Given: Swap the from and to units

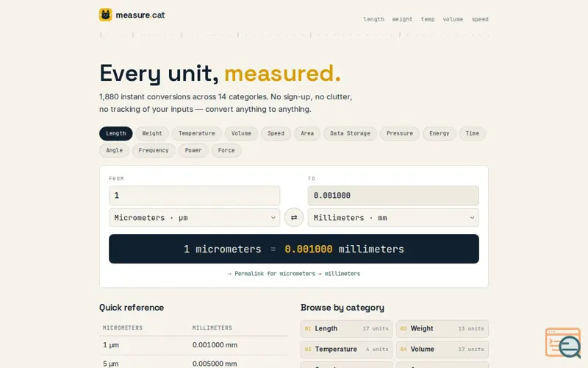Looking at the screenshot, I should [x=293, y=217].
